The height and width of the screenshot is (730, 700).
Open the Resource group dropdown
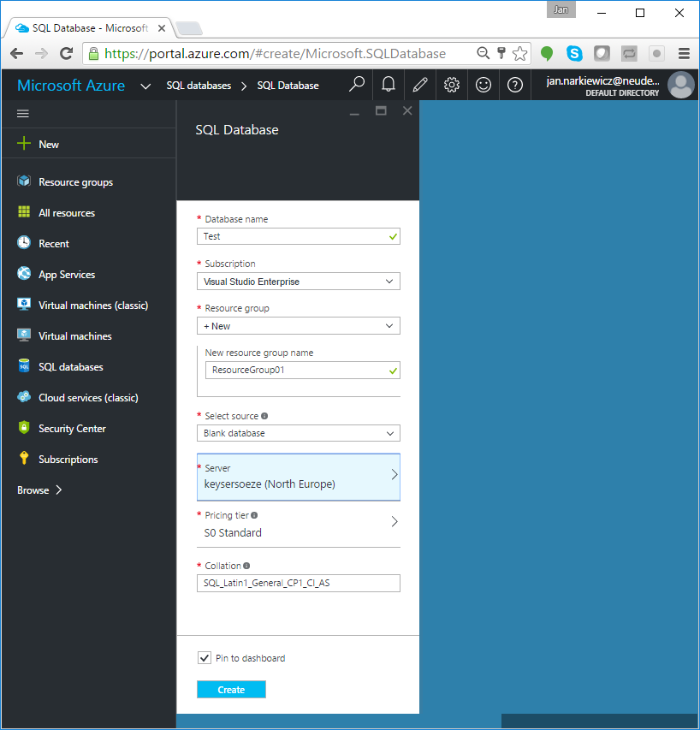tap(298, 325)
